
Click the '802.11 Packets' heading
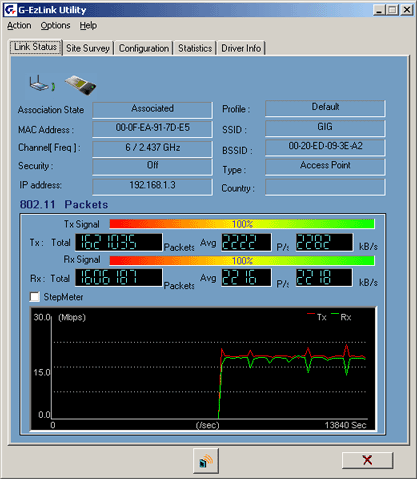tap(64, 204)
